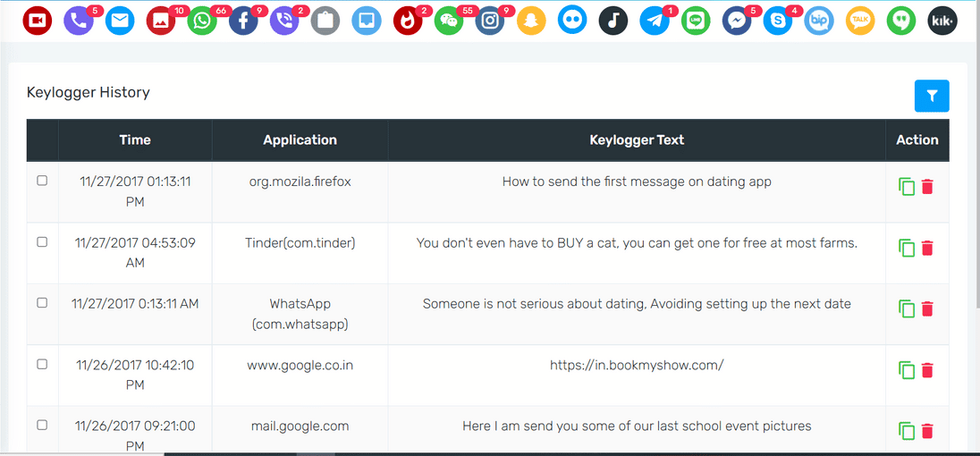Tick checkbox for org.mozila.firefox row
The width and height of the screenshot is (980, 456).
(42, 181)
